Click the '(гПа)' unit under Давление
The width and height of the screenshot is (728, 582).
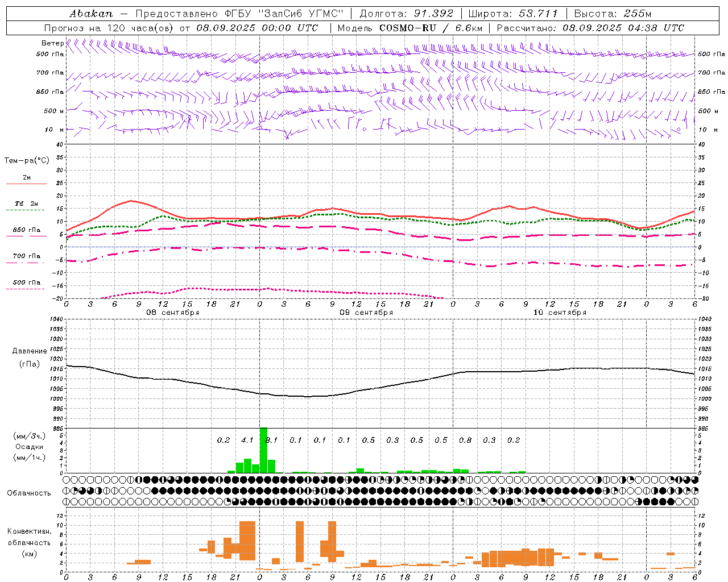pyautogui.click(x=30, y=364)
